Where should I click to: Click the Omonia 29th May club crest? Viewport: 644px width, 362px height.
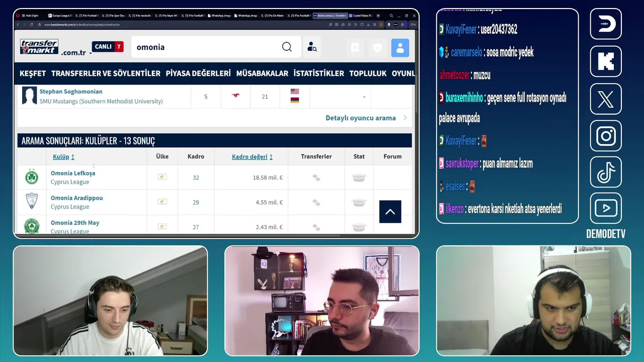32,225
